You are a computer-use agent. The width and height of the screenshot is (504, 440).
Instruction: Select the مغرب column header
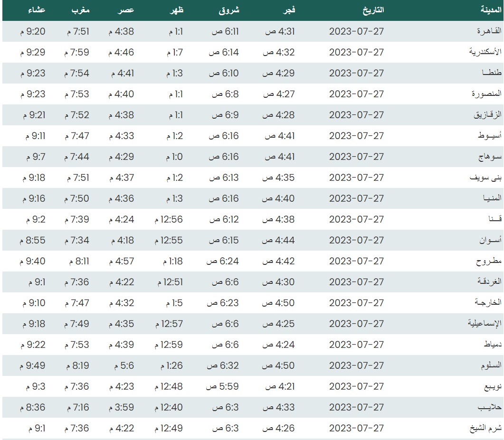tap(79, 10)
